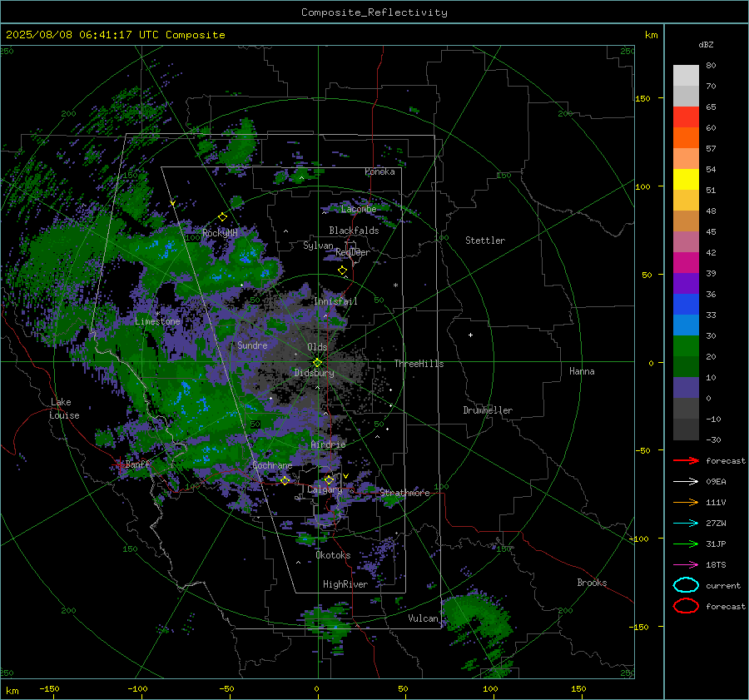
Task: Select the bright yellow 51-54 dBZ swatch
Action: point(686,180)
